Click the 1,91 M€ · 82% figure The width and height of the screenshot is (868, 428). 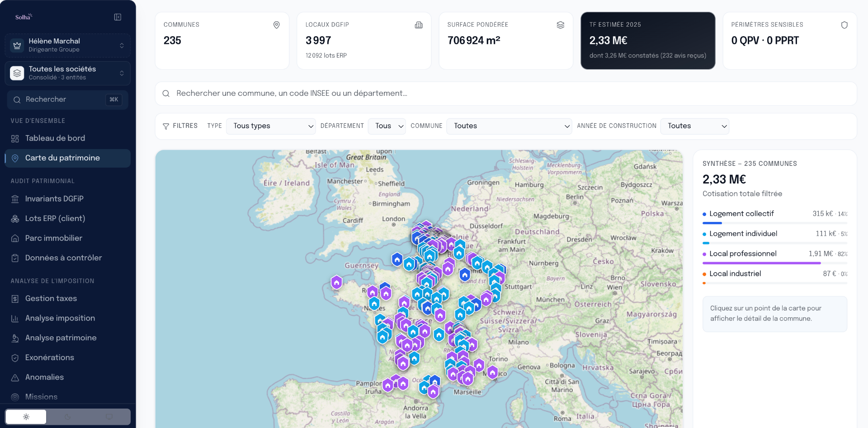pyautogui.click(x=828, y=254)
